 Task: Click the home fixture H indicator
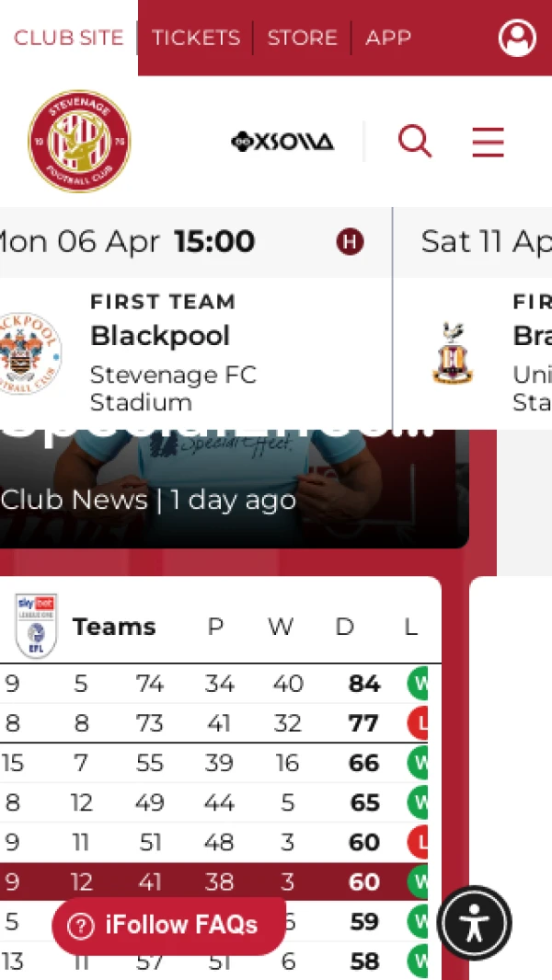click(350, 242)
